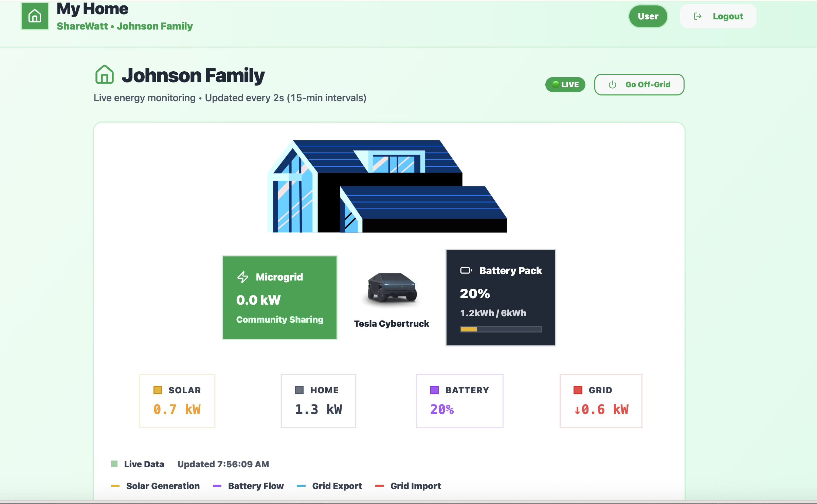Select the Solar 0.7 kW stat card

[177, 401]
